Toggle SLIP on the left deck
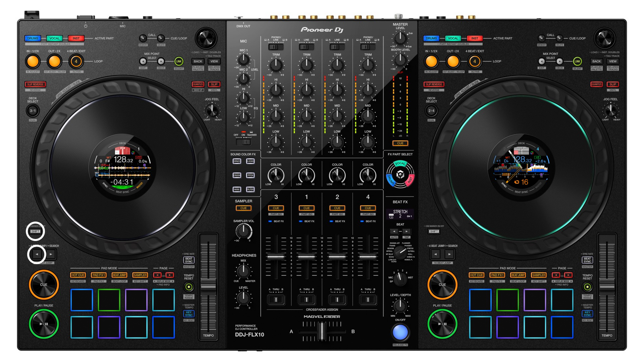Image resolution: width=644 pixels, height=362 pixels. click(214, 84)
